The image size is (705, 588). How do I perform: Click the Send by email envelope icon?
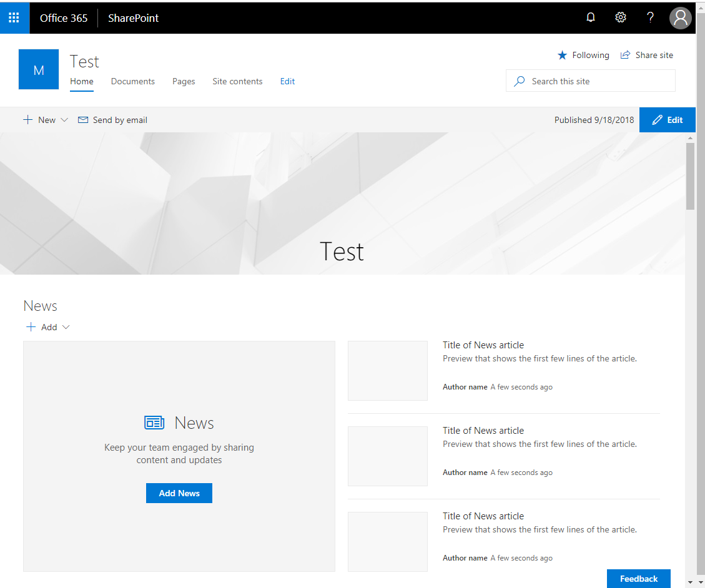[83, 119]
